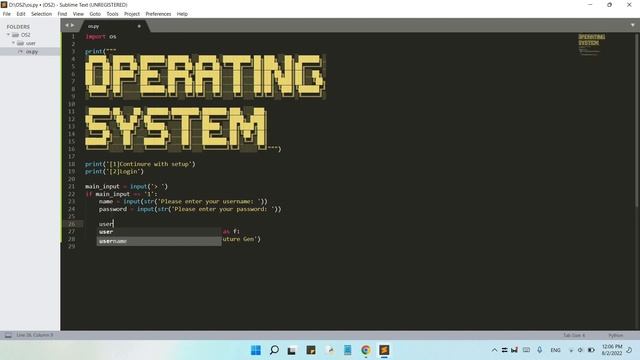Go to previous tab arrow
640x360 pixels.
(x=67, y=25)
